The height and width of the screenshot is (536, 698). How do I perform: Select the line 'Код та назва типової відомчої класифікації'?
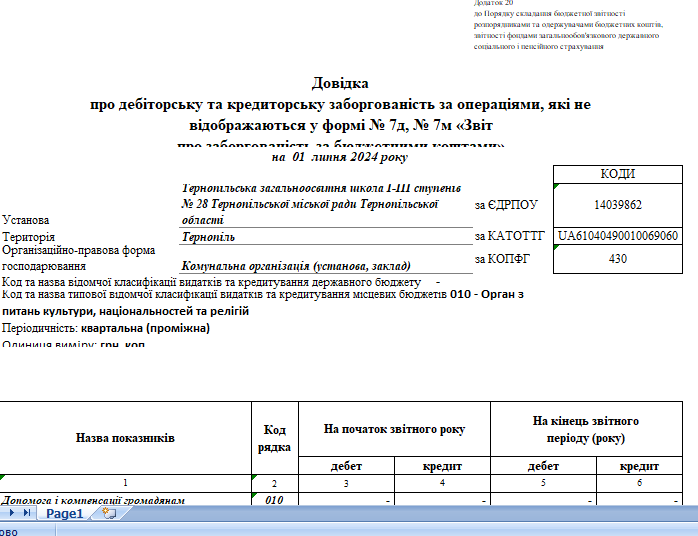tap(263, 295)
